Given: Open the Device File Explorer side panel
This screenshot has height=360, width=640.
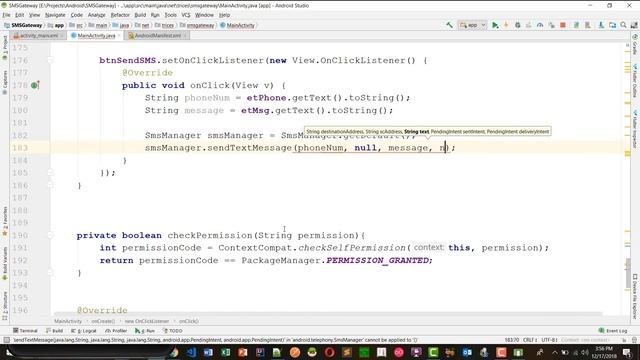Looking at the screenshot, I should [635, 296].
